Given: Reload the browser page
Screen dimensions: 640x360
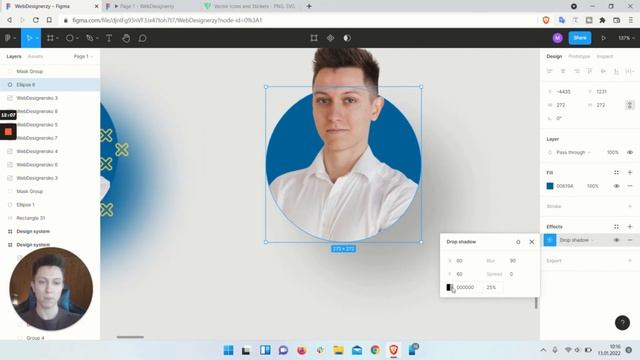Looking at the screenshot, I should pyautogui.click(x=36, y=20).
